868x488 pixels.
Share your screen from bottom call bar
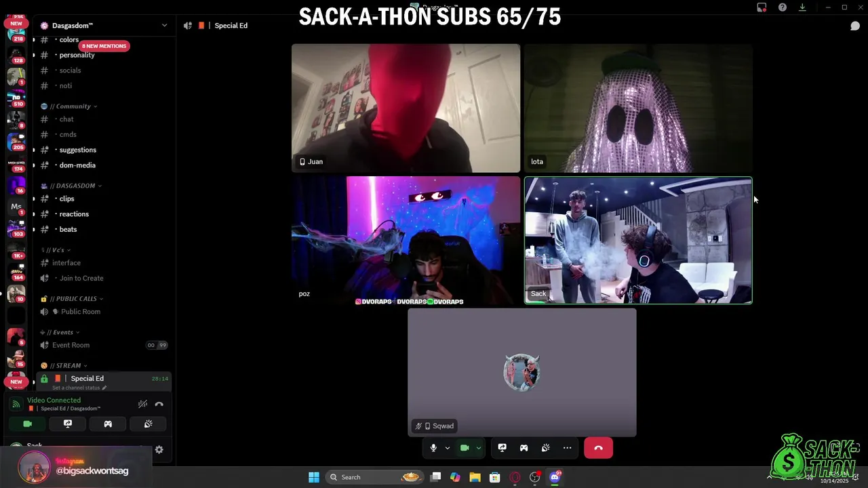(502, 448)
